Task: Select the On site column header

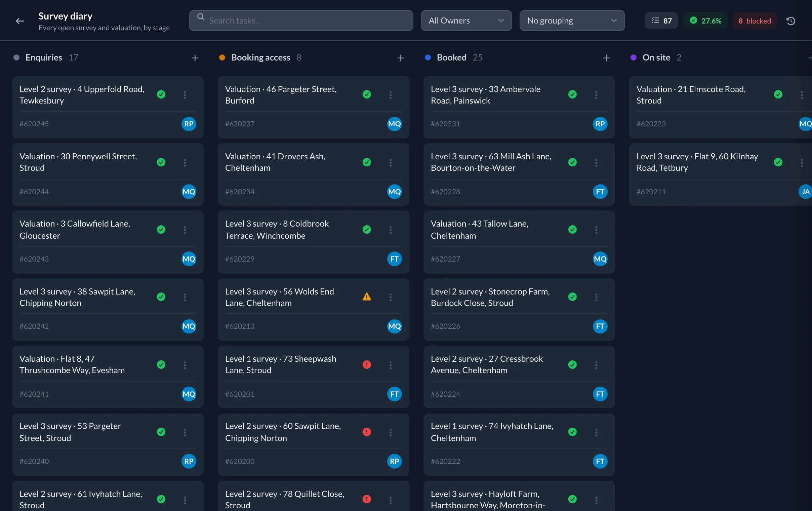Action: (656, 58)
